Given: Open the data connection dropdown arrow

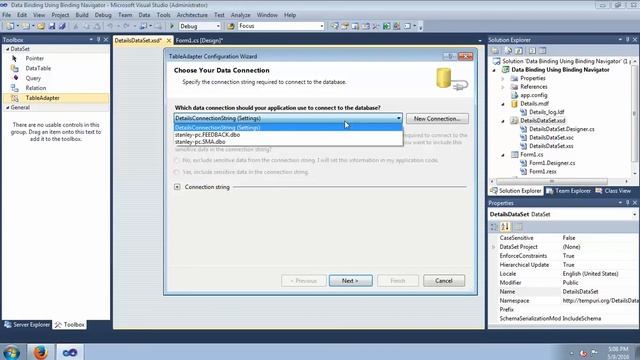Looking at the screenshot, I should click(398, 118).
